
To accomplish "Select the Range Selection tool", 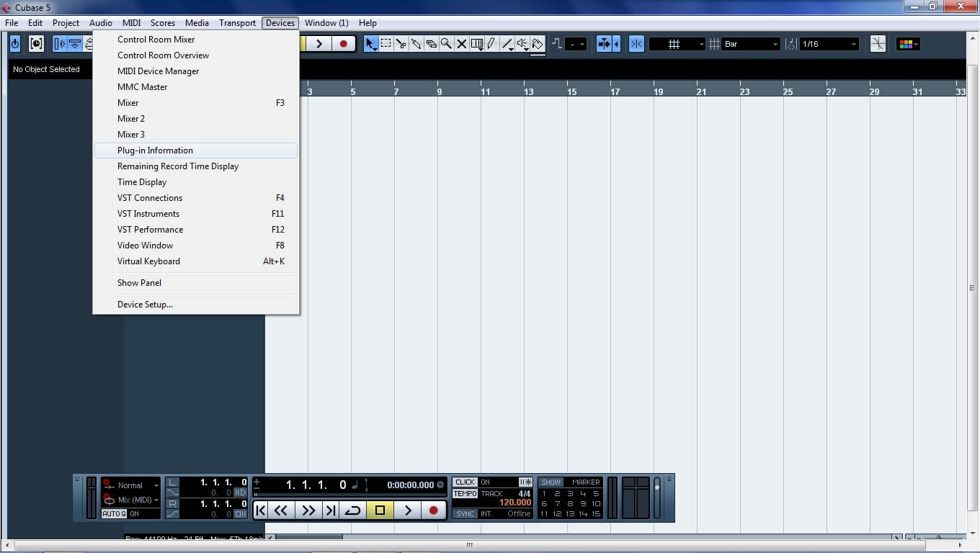I will click(386, 44).
